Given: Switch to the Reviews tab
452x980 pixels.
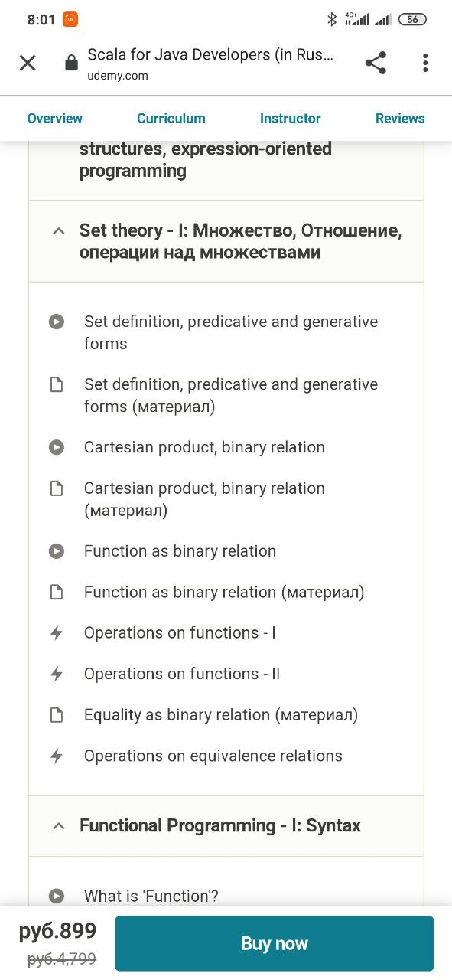Looking at the screenshot, I should (400, 119).
